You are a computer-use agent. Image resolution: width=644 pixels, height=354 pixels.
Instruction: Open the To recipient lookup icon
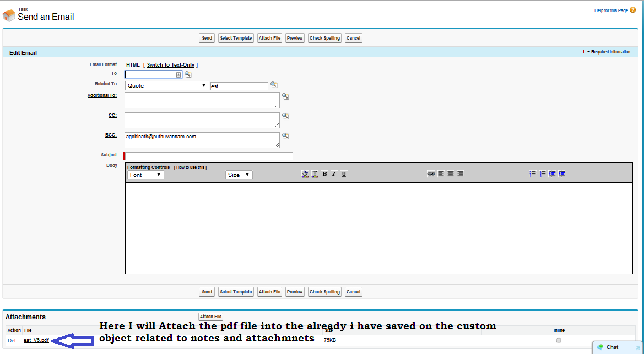[x=188, y=73]
